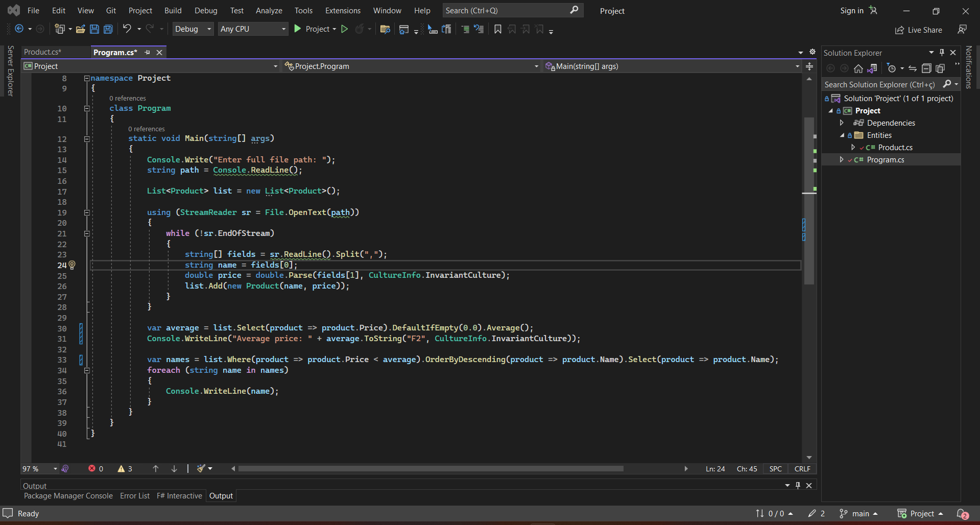Screen dimensions: 980x525
Task: Click the Undo arrow icon
Action: tap(127, 29)
